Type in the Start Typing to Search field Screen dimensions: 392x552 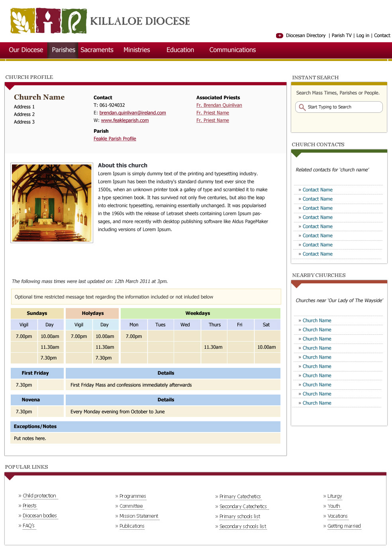[x=343, y=107]
